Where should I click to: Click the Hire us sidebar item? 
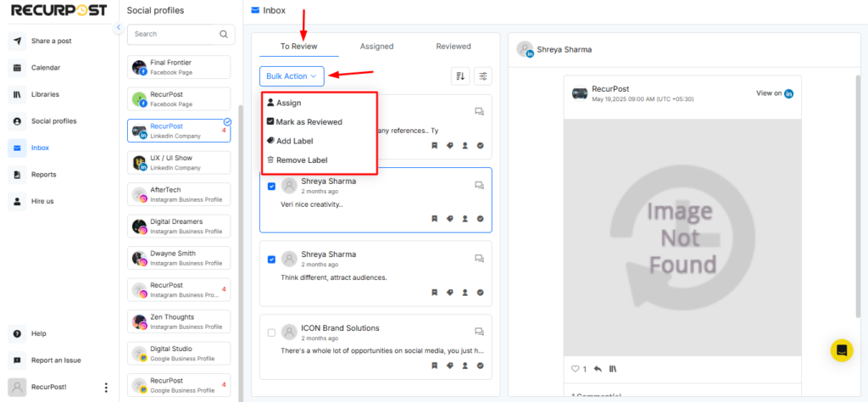click(x=42, y=201)
